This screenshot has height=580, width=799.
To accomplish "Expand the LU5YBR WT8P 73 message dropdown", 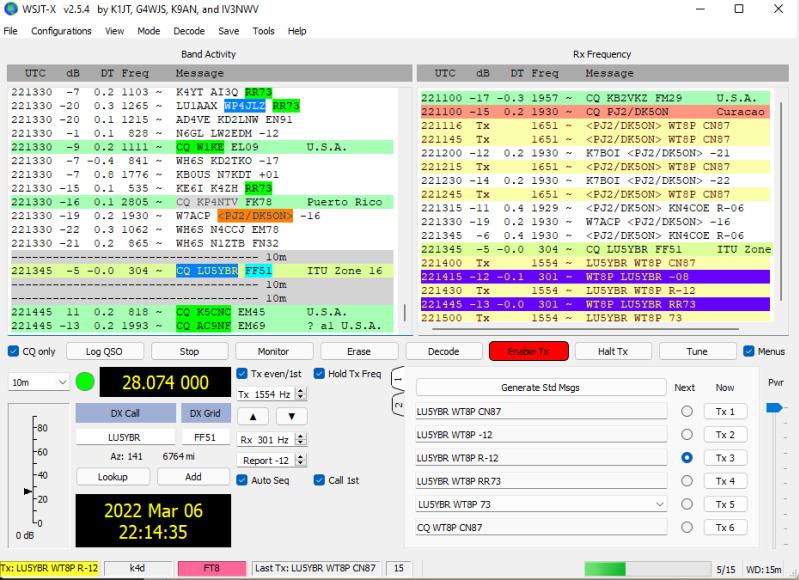I will [658, 504].
